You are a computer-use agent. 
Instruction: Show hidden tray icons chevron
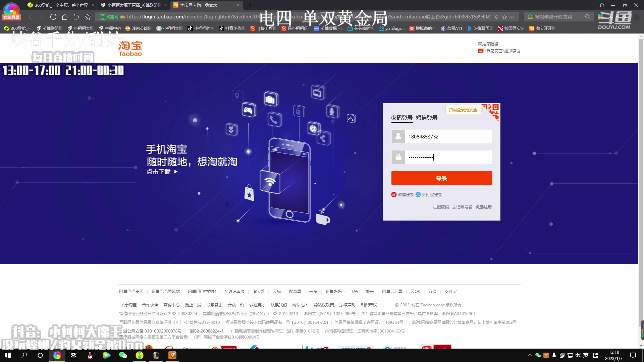530,355
